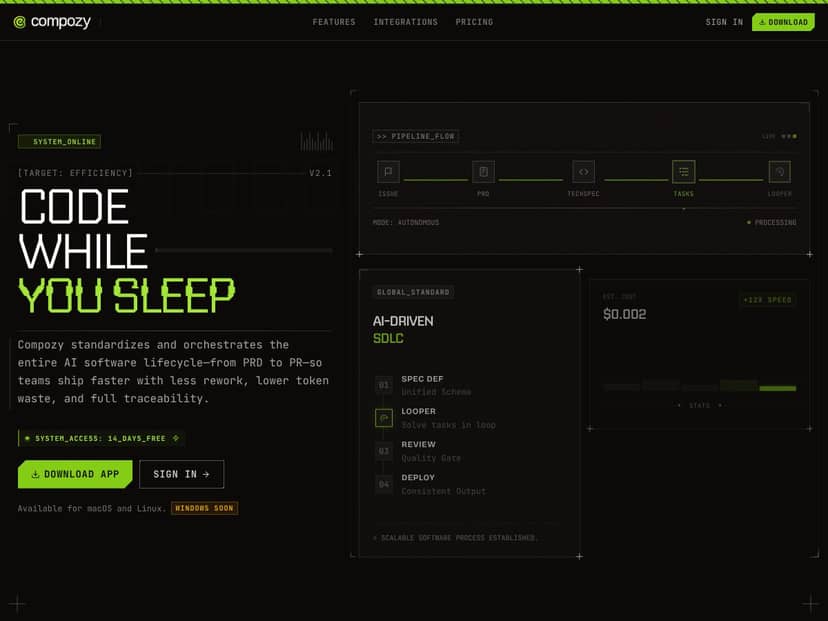Expand the STATS section
This screenshot has height=621, width=828.
coord(699,405)
